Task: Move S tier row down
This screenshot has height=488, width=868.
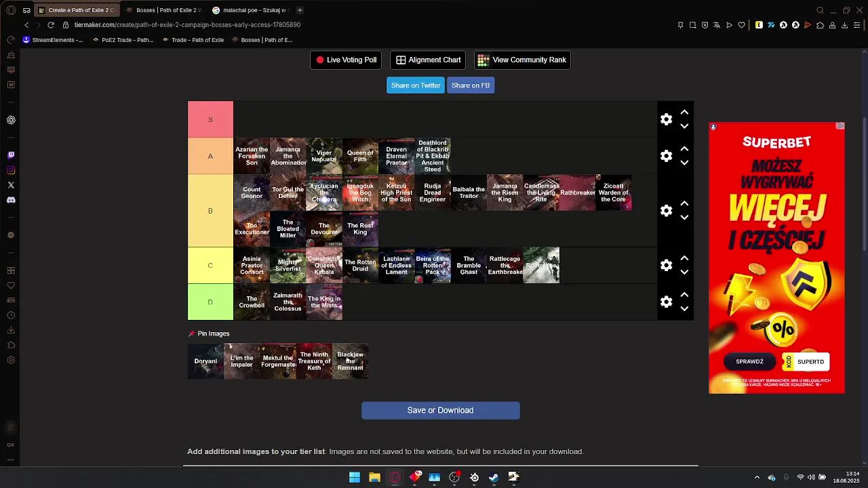Action: click(684, 126)
